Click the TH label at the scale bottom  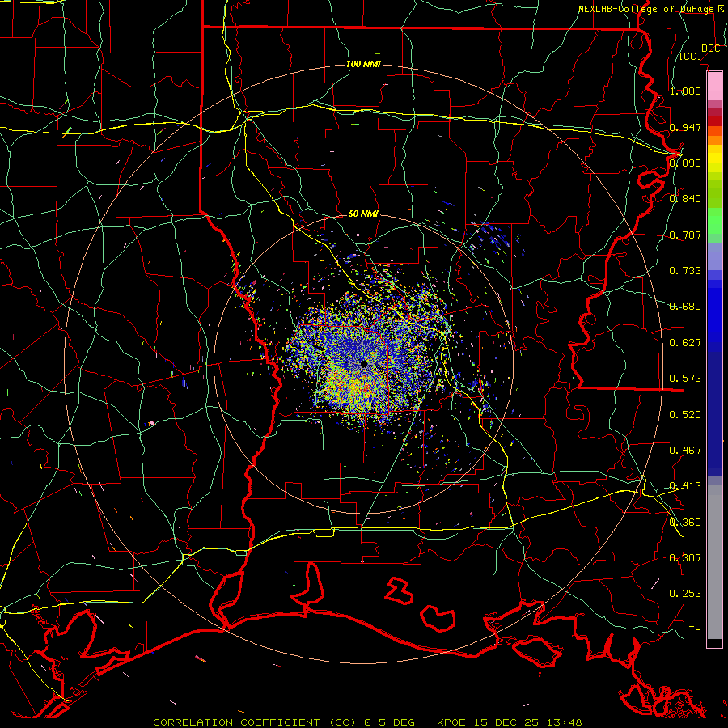pyautogui.click(x=695, y=630)
